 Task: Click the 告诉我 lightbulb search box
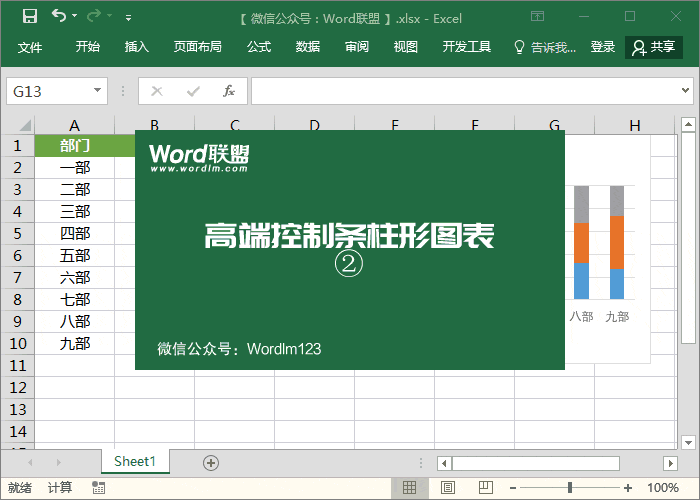click(x=545, y=47)
